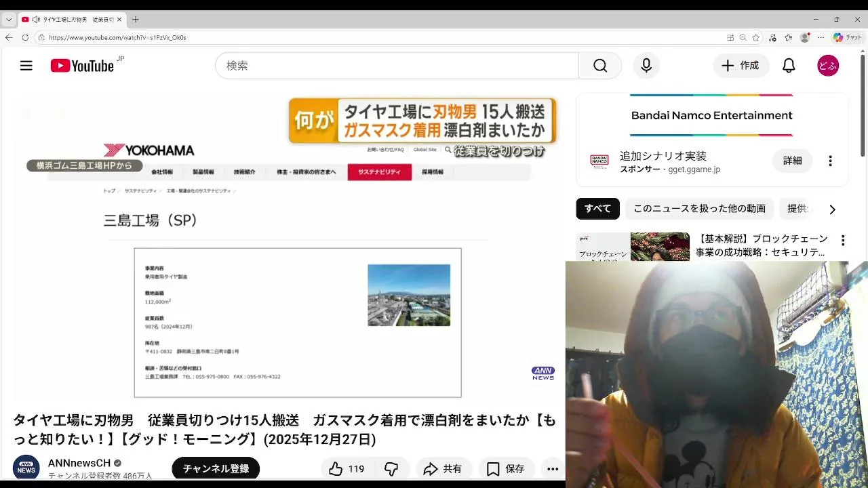Open ad details via 詳細 button
Image resolution: width=868 pixels, height=488 pixels.
click(792, 161)
